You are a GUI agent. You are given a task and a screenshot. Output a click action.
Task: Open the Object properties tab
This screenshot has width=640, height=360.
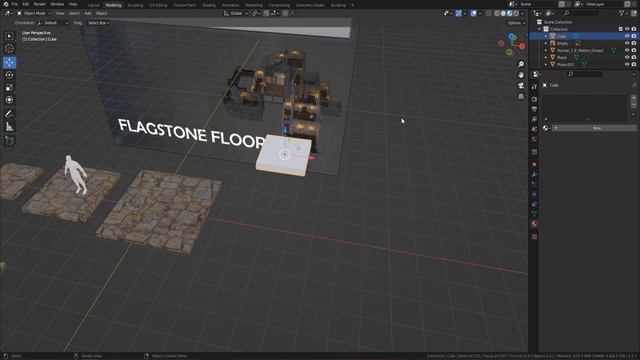[x=534, y=164]
